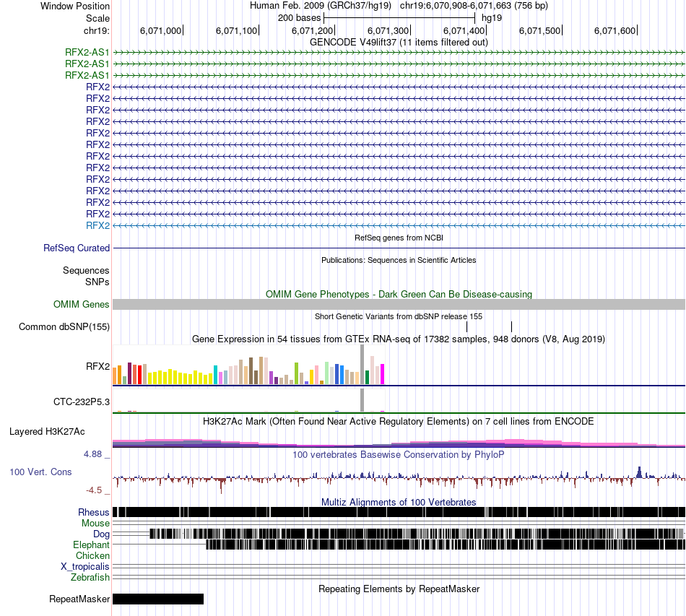Open the GTEx Gene Expression track title

[x=399, y=339]
